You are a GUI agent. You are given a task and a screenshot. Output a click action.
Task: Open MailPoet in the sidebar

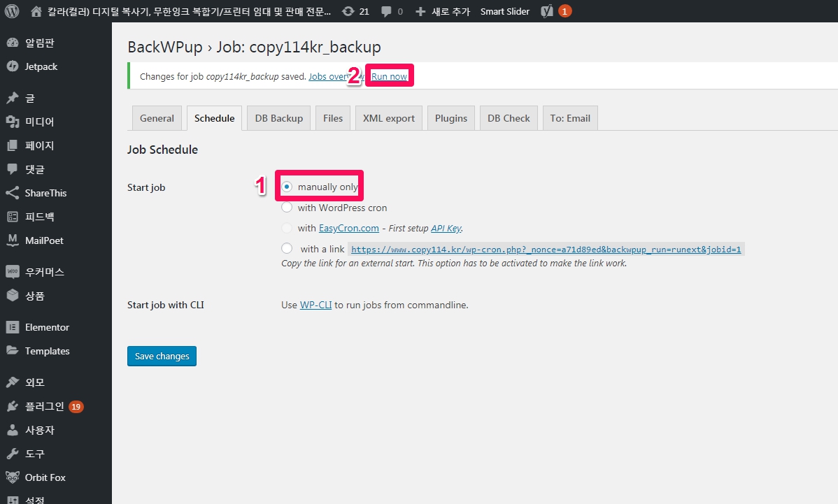44,240
